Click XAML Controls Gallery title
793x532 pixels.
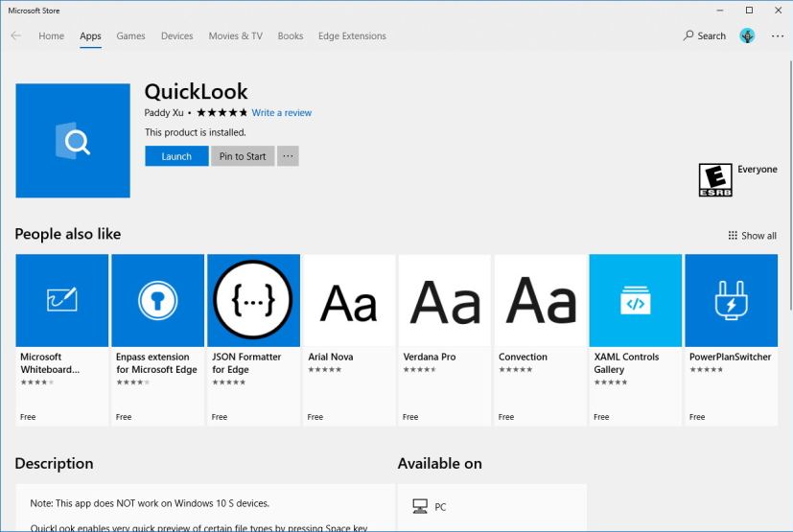click(x=626, y=363)
